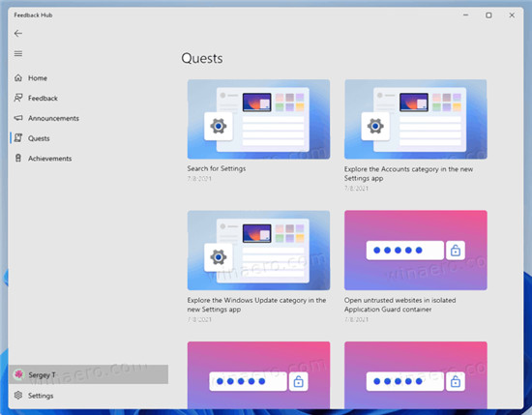Viewport: 532px width, 415px height.
Task: Click 'Explore the Windows Update category' quest title
Action: pos(256,305)
